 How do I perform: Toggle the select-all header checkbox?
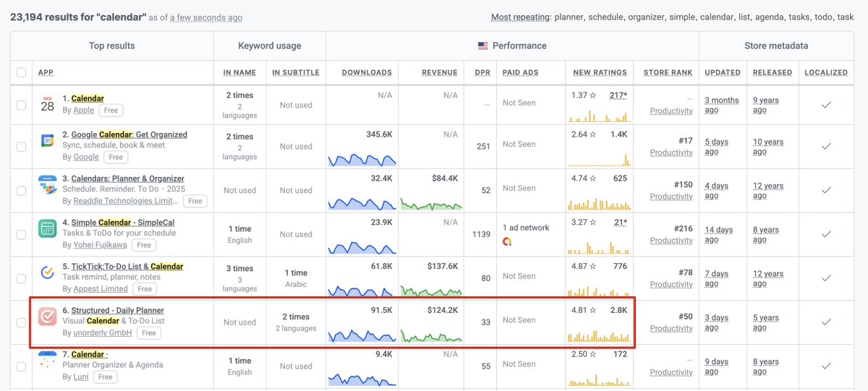pyautogui.click(x=21, y=72)
